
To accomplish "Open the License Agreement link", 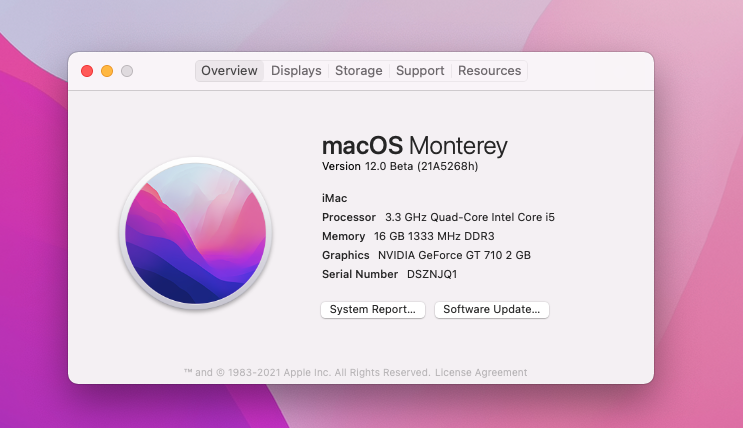I will tap(481, 373).
